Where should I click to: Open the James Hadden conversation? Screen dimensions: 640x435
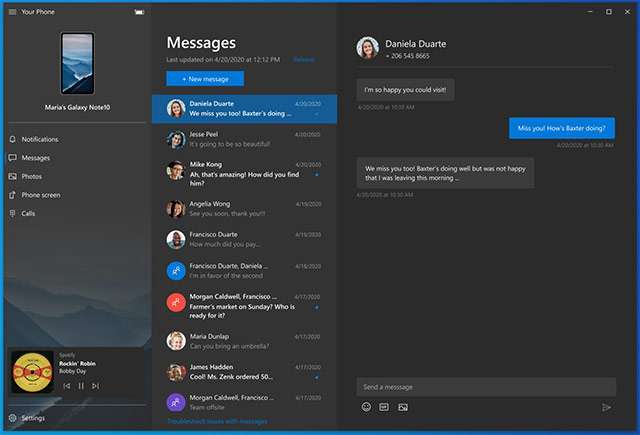point(244,372)
